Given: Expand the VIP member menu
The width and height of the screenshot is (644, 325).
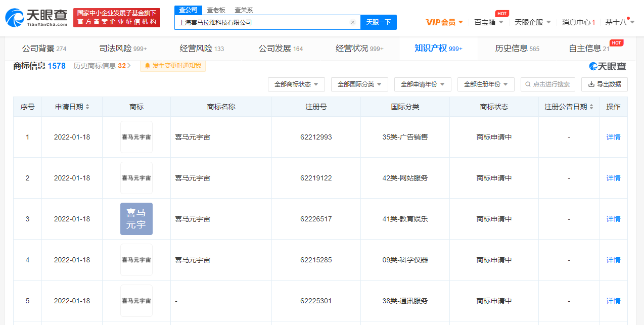Looking at the screenshot, I should coord(444,22).
